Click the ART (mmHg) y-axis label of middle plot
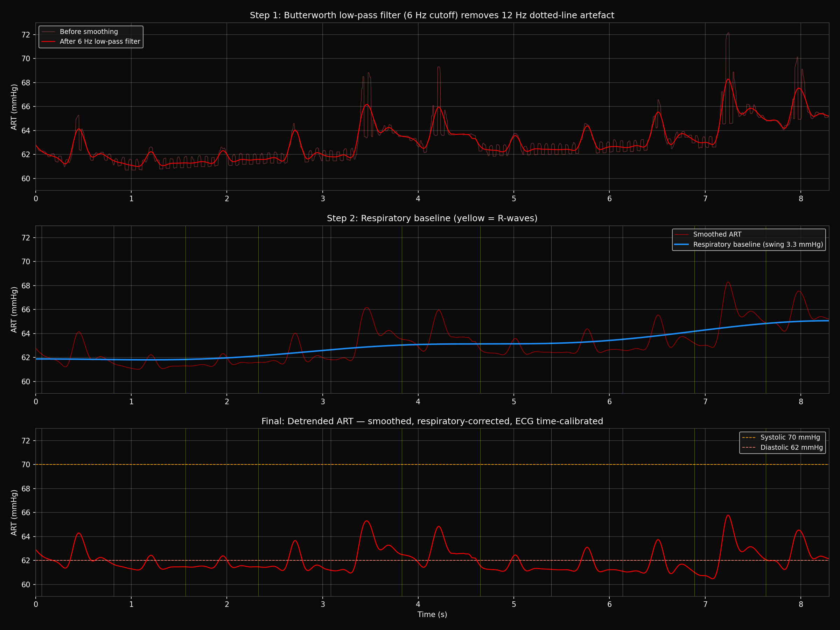The width and height of the screenshot is (840, 630). pos(14,309)
